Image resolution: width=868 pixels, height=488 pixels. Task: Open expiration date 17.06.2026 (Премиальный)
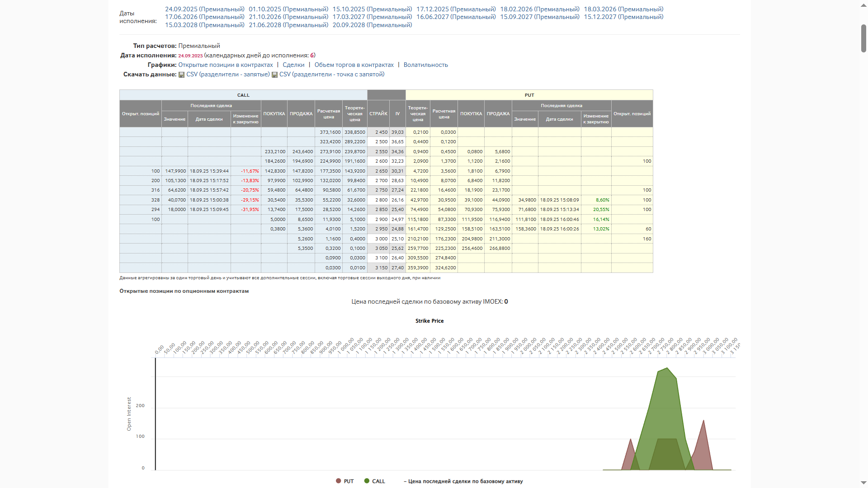coord(205,17)
